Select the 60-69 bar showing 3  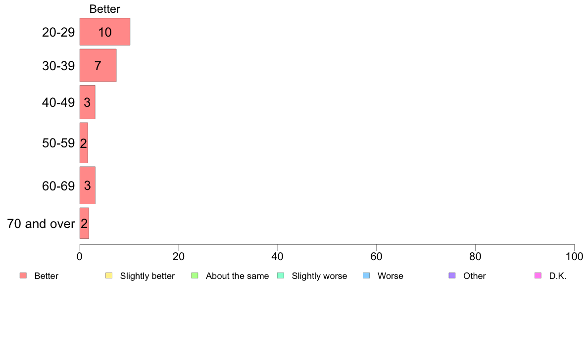[88, 185]
